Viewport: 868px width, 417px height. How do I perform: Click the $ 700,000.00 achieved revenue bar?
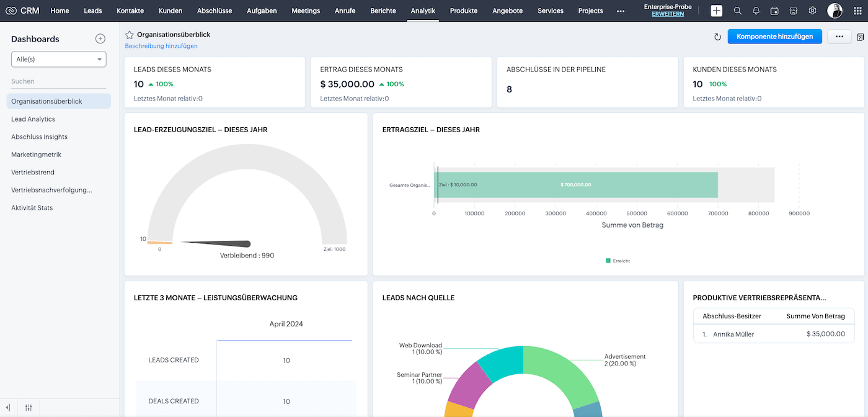pyautogui.click(x=575, y=185)
